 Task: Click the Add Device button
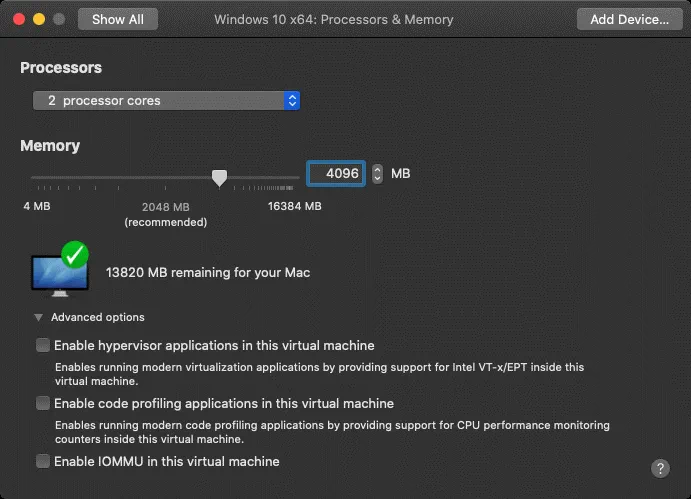629,19
